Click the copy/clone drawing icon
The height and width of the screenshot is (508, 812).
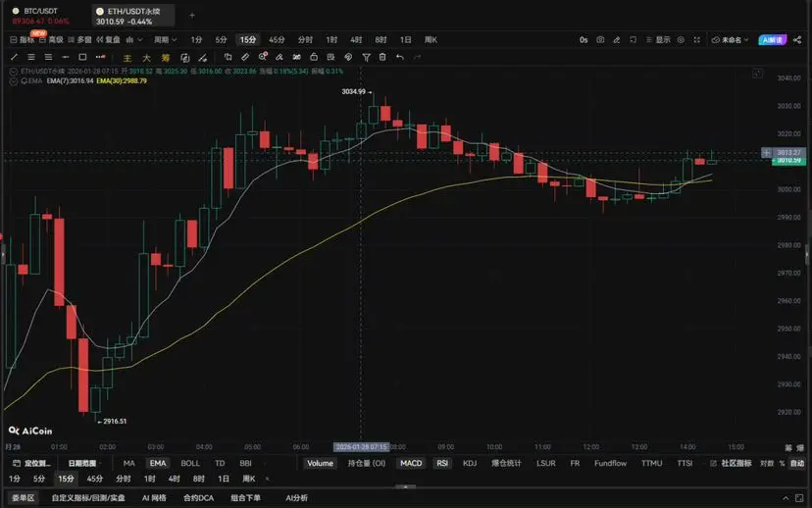[228, 57]
